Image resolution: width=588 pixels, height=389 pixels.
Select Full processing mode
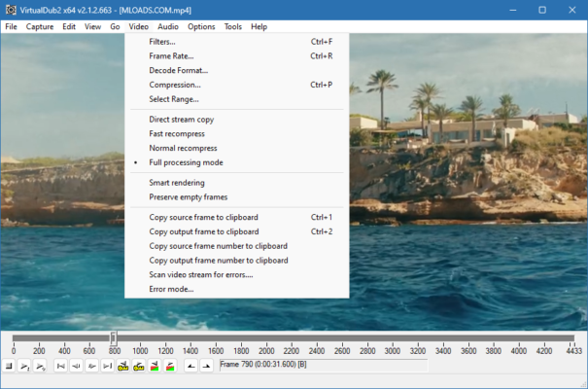tap(236, 162)
